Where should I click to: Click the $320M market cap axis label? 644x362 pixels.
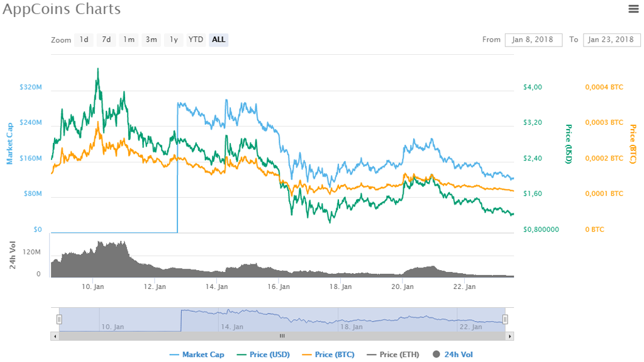(30, 88)
